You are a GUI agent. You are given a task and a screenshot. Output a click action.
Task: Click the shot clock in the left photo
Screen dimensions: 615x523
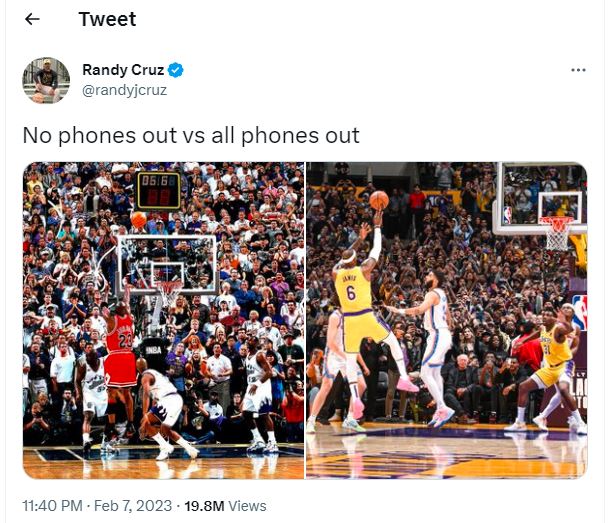coord(158,190)
